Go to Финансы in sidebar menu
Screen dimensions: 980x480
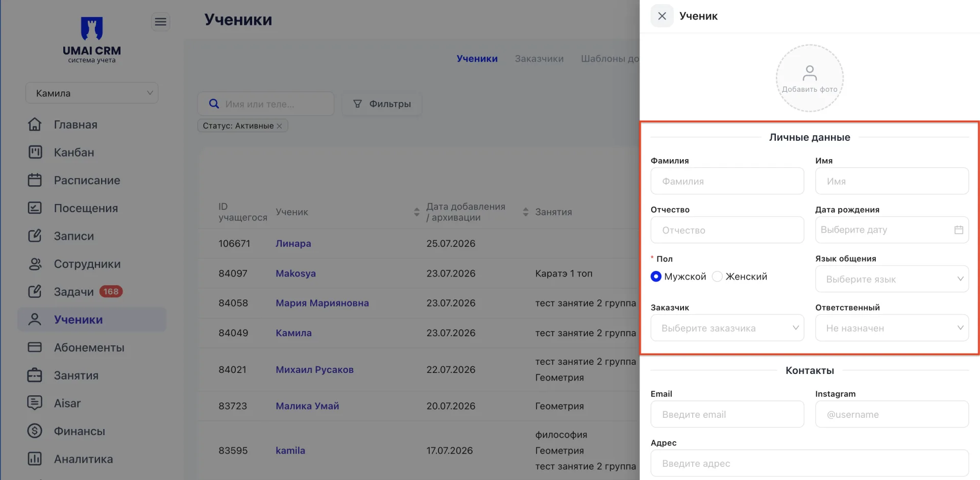click(x=80, y=431)
